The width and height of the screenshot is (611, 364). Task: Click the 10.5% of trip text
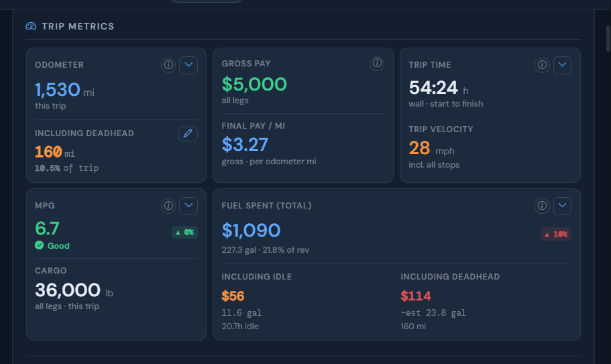pos(66,168)
